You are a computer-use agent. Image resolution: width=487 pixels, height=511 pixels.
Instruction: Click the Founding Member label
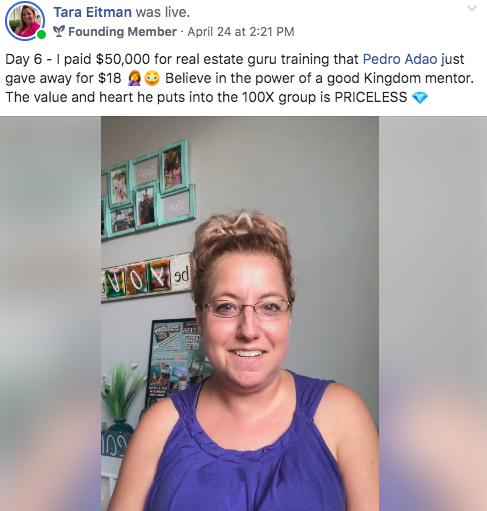tap(122, 32)
